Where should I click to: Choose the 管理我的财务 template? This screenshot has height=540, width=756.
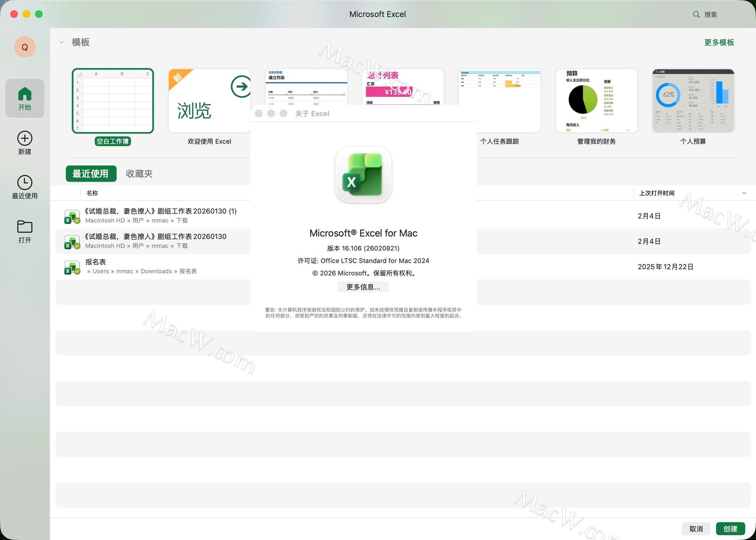[x=596, y=101]
